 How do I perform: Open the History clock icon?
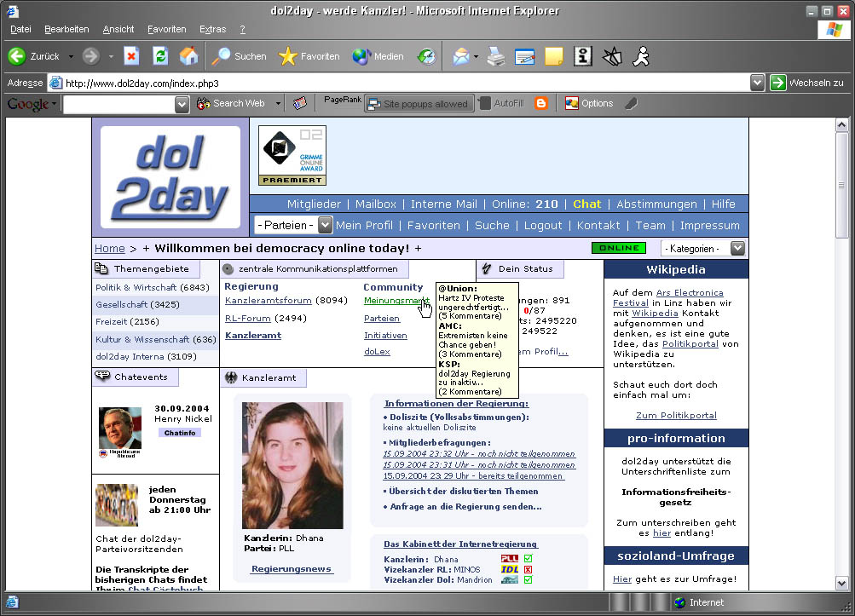[425, 56]
